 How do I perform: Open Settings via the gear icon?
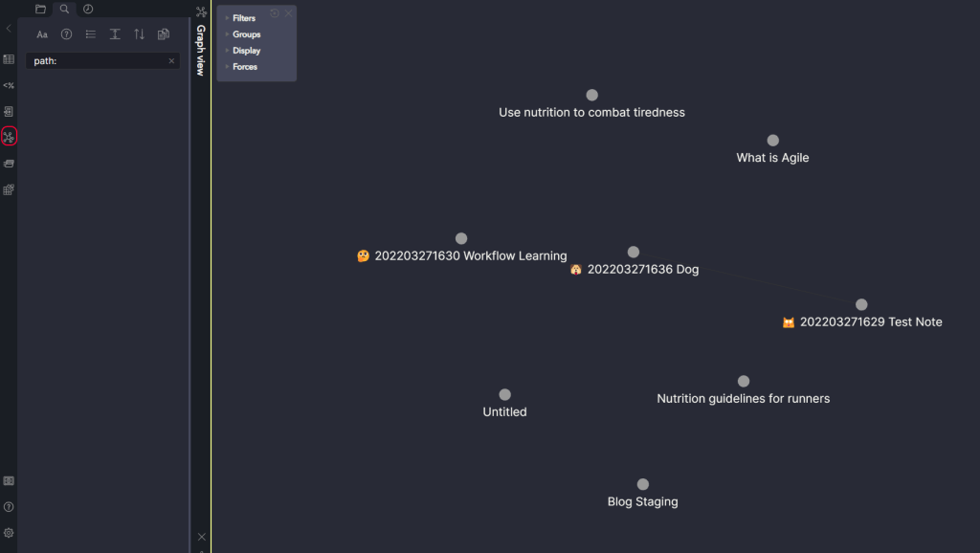coord(8,532)
